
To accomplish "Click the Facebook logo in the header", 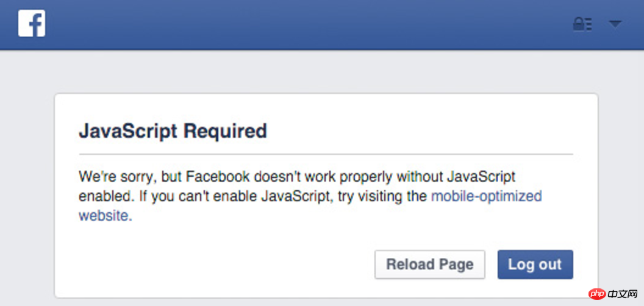I will coord(32,23).
